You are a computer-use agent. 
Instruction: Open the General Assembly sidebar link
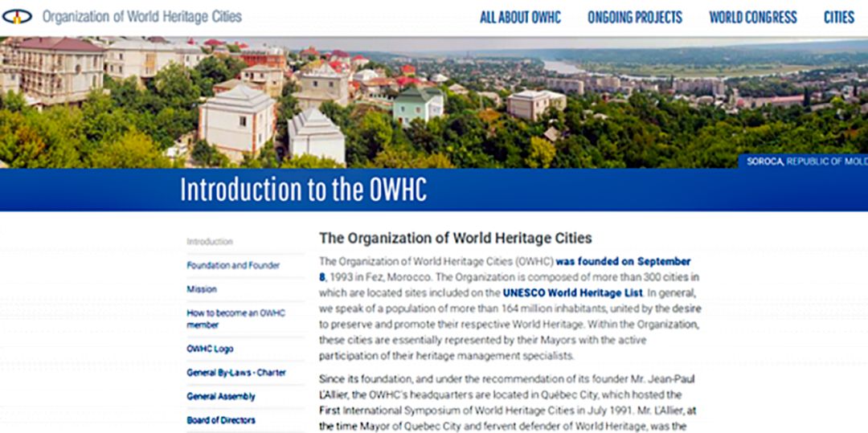pos(221,397)
